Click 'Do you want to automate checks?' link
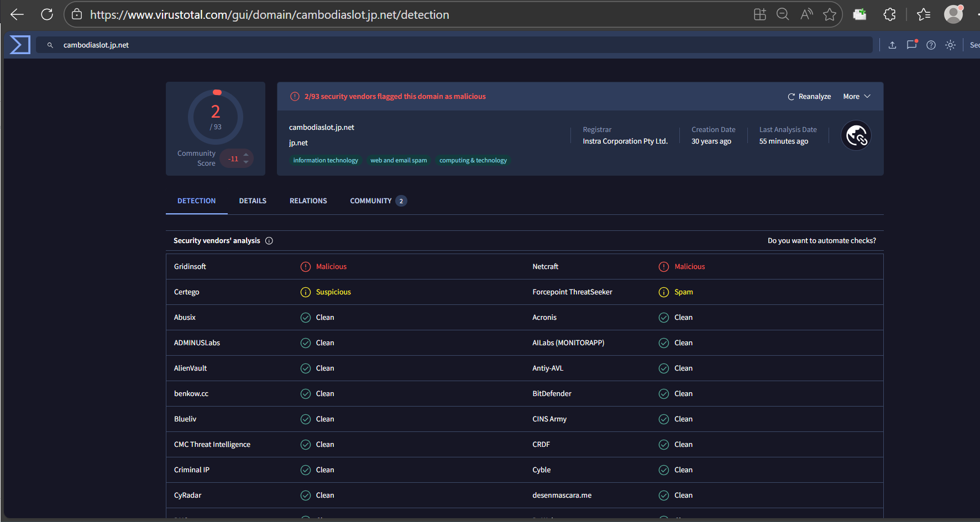This screenshot has height=522, width=980. [821, 241]
